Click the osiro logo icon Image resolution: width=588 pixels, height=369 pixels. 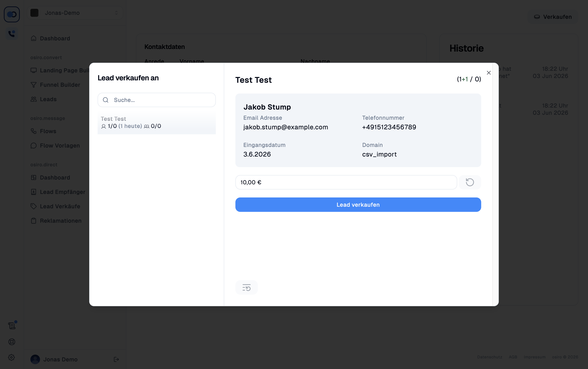click(12, 14)
